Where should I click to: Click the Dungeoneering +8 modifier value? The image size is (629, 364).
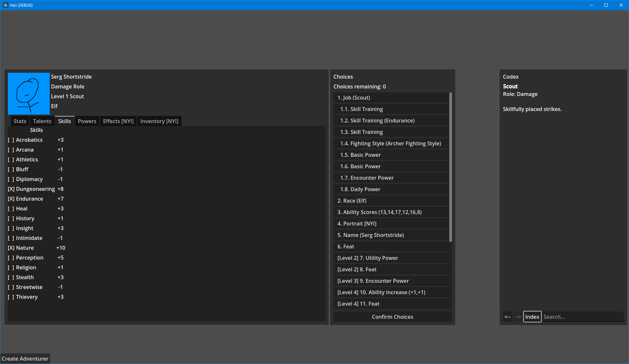(x=60, y=189)
